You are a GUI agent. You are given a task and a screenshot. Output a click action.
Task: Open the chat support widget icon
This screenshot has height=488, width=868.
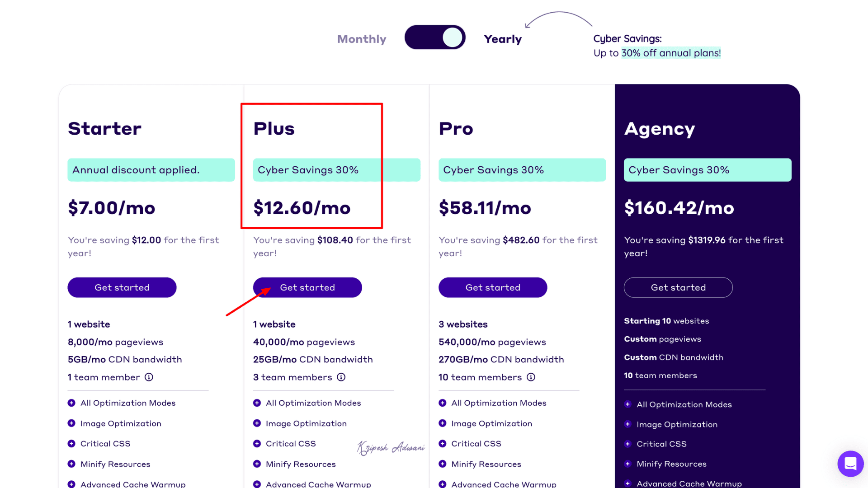tap(850, 464)
